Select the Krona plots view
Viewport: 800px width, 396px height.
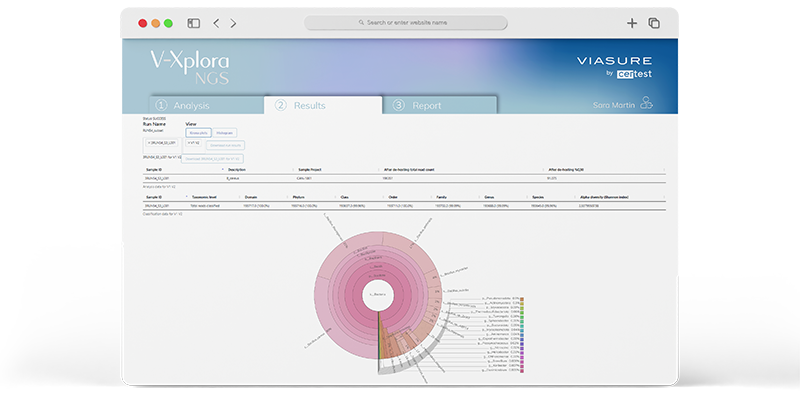[x=198, y=133]
